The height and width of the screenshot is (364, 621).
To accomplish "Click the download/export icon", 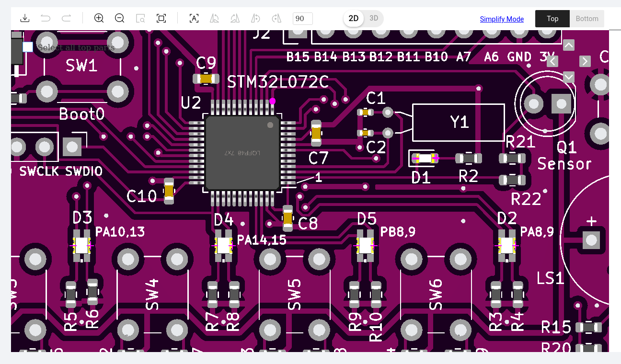I will coord(25,19).
